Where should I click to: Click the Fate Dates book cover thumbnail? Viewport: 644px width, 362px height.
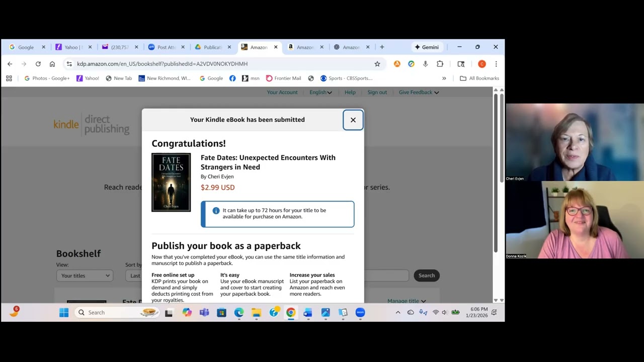tap(171, 182)
